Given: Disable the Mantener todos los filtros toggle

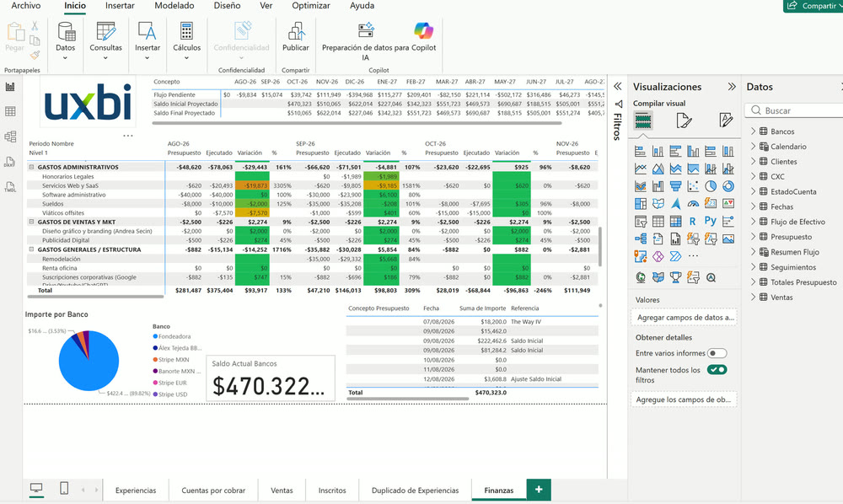Looking at the screenshot, I should pyautogui.click(x=717, y=370).
